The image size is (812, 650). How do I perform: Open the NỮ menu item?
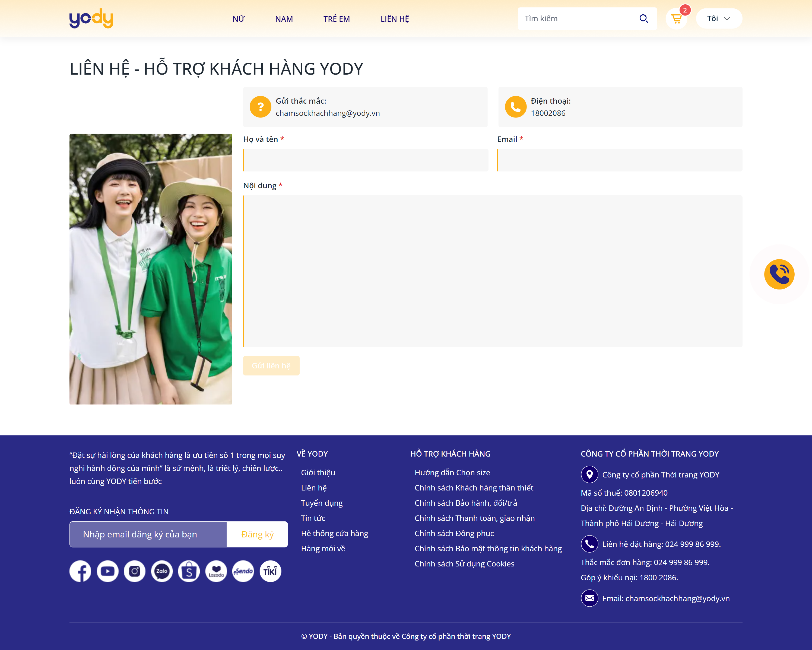[238, 19]
